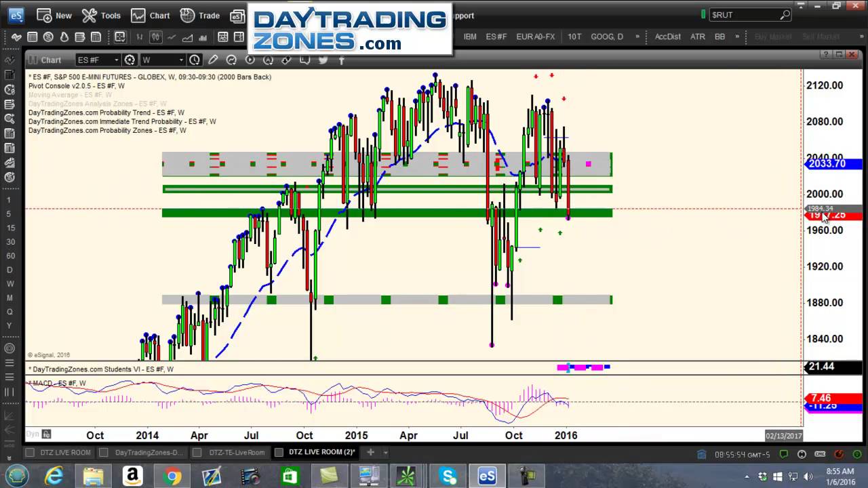Open the eSignal main application menu
Image resolution: width=868 pixels, height=488 pixels.
pos(16,15)
